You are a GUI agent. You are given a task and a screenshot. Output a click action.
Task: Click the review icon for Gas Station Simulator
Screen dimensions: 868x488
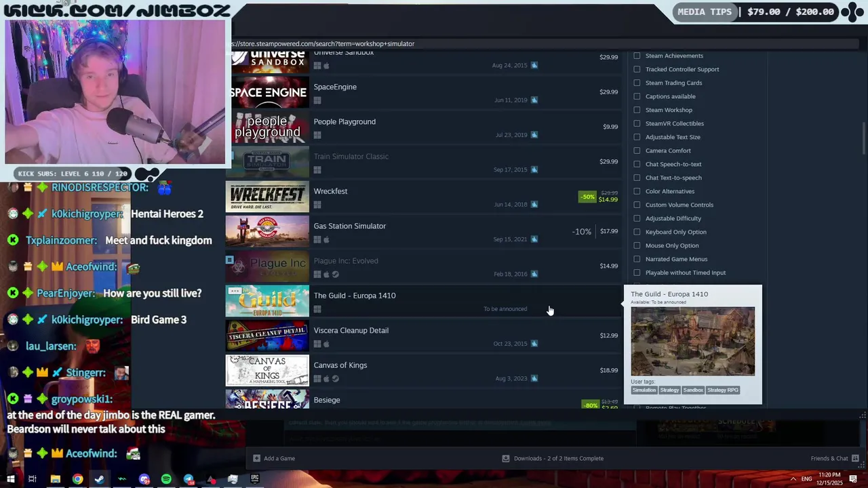[x=534, y=239]
